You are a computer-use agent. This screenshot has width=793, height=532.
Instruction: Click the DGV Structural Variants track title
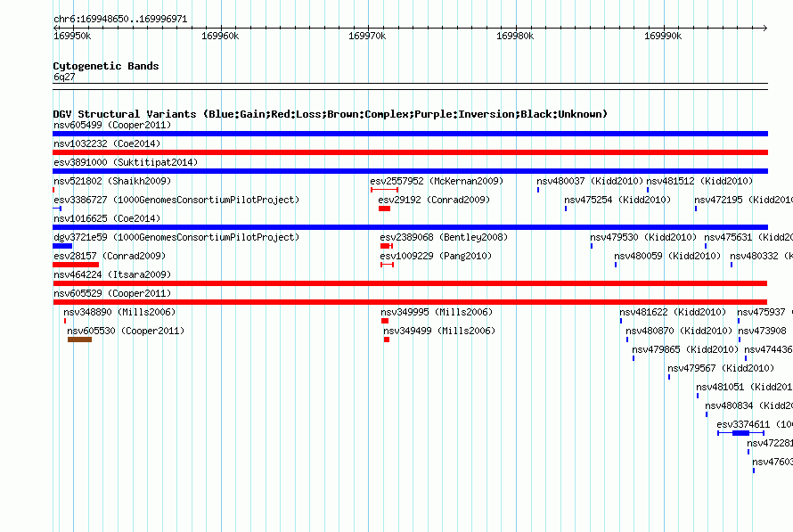(330, 114)
